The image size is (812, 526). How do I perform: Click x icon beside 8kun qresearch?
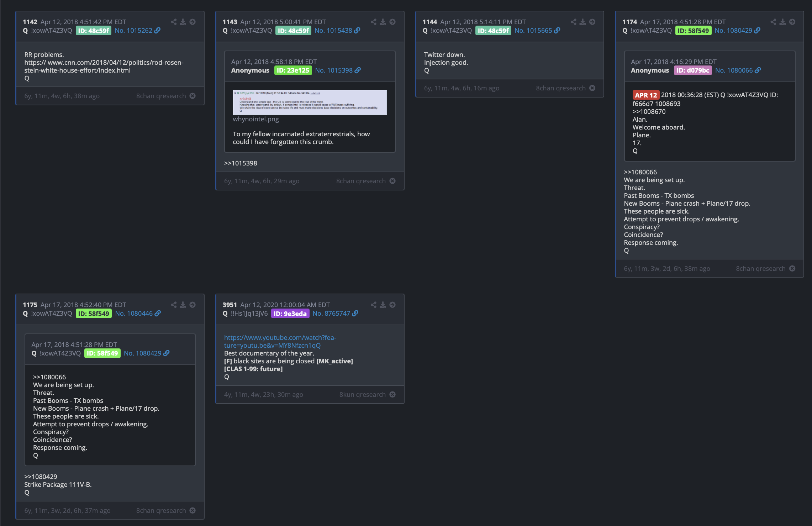[x=392, y=394]
